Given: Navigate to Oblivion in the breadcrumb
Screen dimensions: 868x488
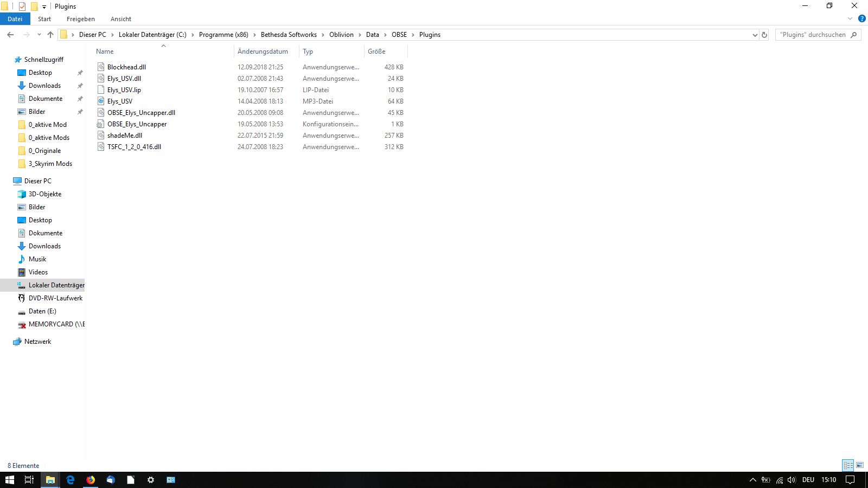Looking at the screenshot, I should (x=341, y=35).
